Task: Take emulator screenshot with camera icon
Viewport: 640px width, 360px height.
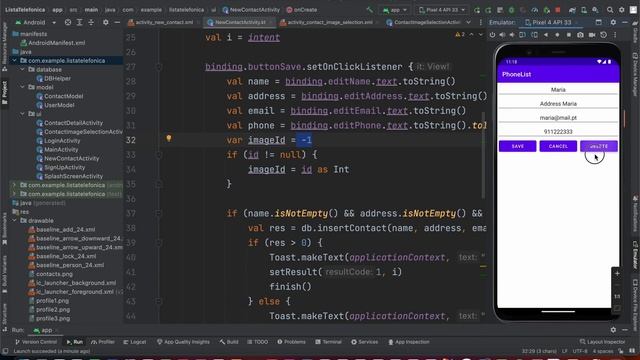Action: click(x=580, y=35)
